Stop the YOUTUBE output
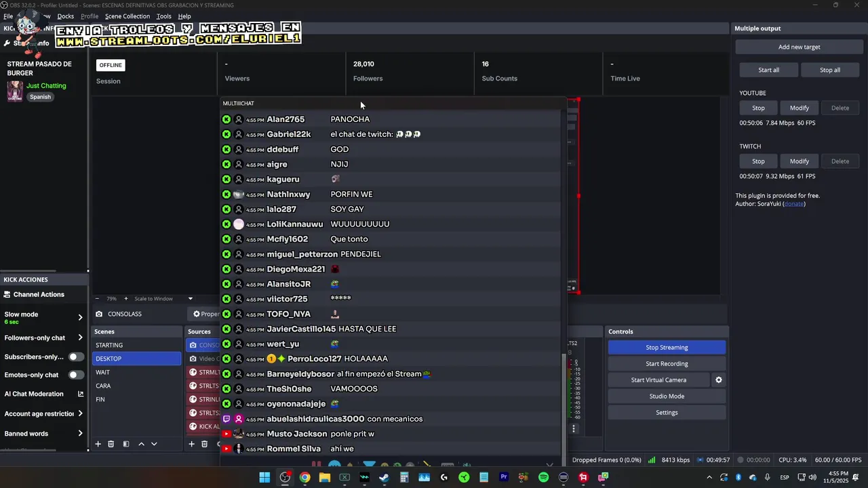 click(758, 108)
